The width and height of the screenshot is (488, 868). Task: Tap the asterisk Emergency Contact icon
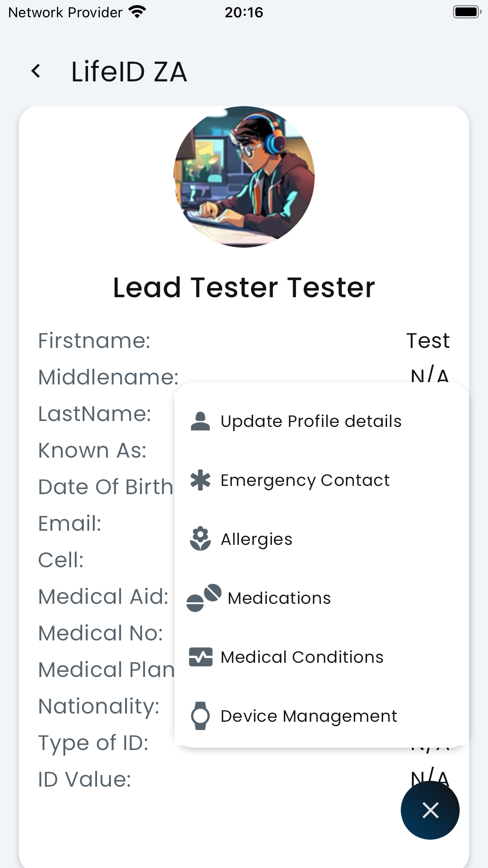(200, 480)
